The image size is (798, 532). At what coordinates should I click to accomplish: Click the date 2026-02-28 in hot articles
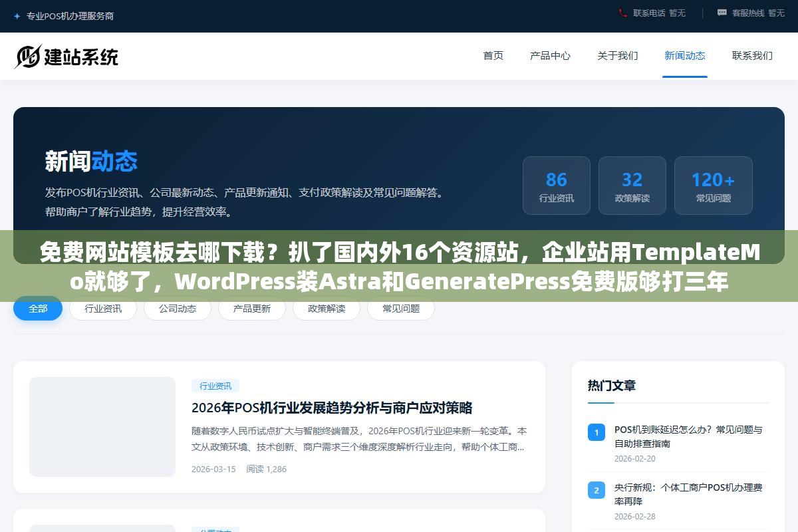(x=635, y=516)
